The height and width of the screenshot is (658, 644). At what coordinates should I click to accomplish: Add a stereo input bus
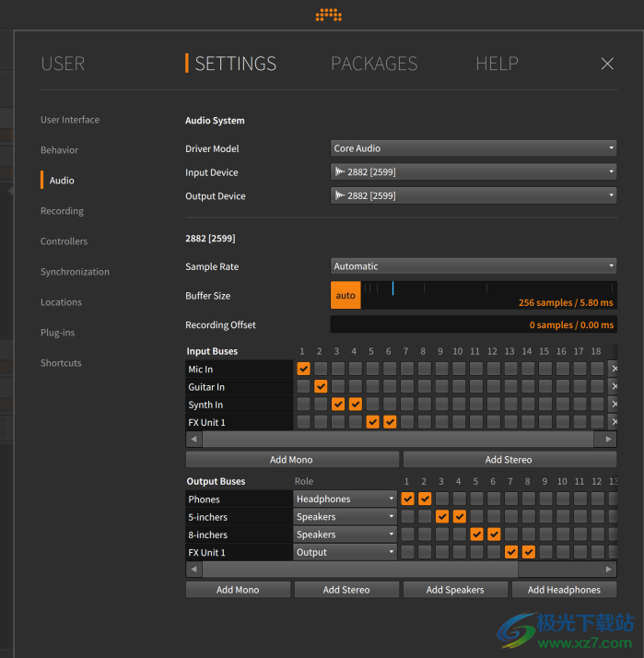point(509,460)
